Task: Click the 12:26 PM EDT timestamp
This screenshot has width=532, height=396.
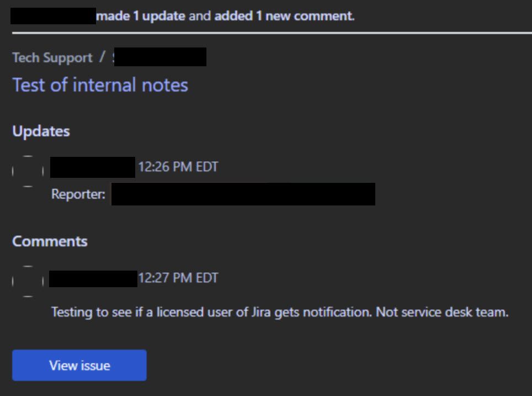Action: 178,167
